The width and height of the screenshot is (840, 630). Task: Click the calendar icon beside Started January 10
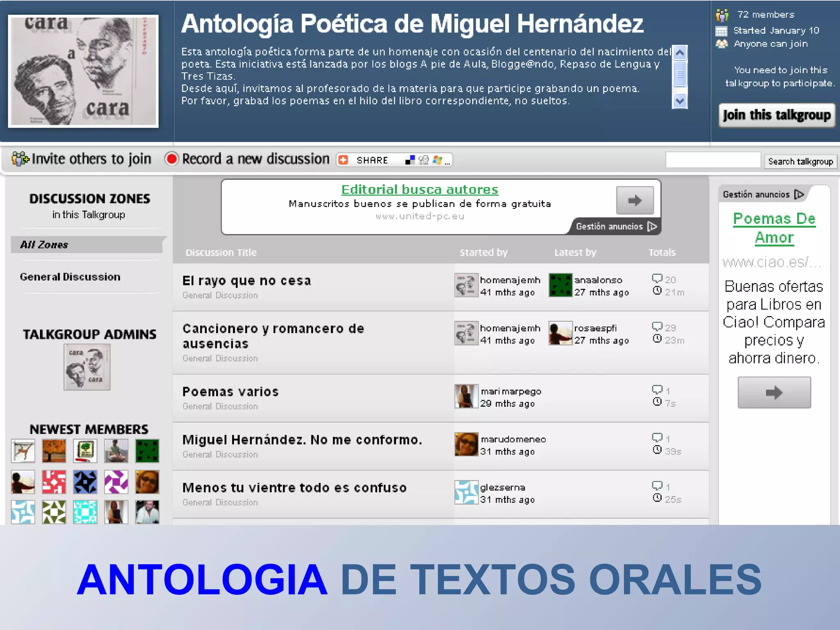tap(721, 31)
